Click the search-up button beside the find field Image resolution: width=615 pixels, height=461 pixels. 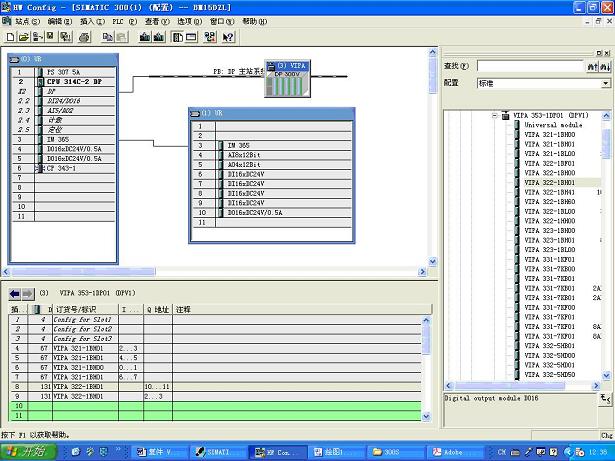click(592, 66)
